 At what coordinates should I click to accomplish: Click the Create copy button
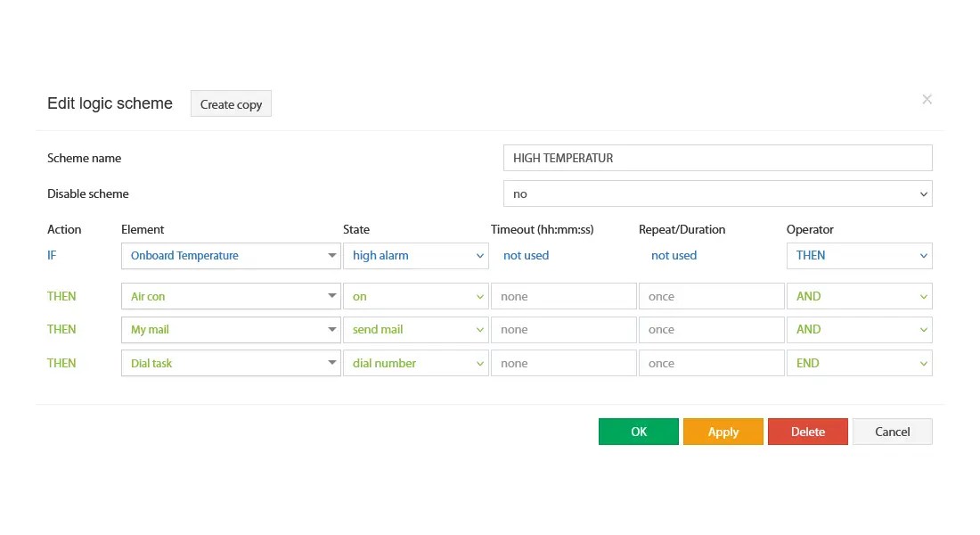(231, 103)
